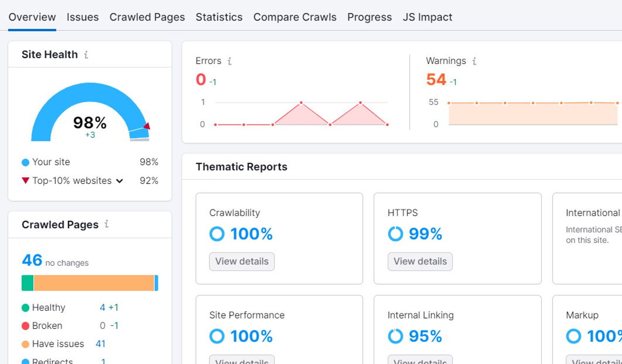Go to the Statistics tab
The height and width of the screenshot is (364, 622).
click(219, 17)
